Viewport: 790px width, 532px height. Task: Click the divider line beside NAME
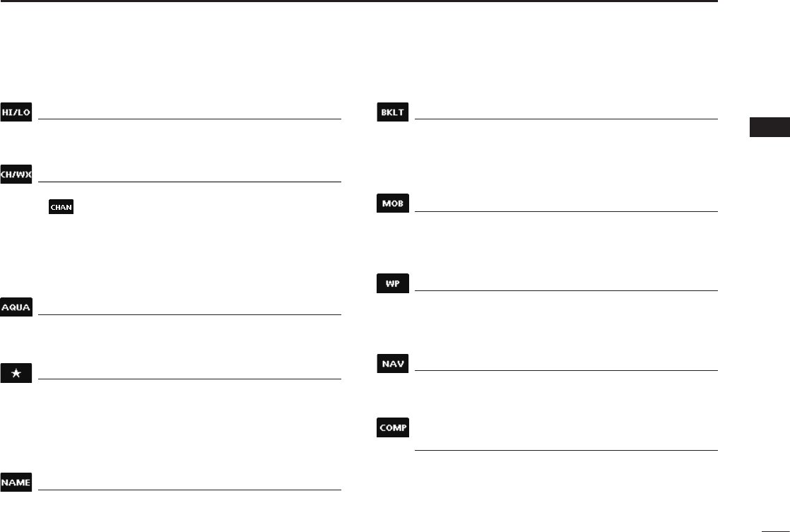189,490
